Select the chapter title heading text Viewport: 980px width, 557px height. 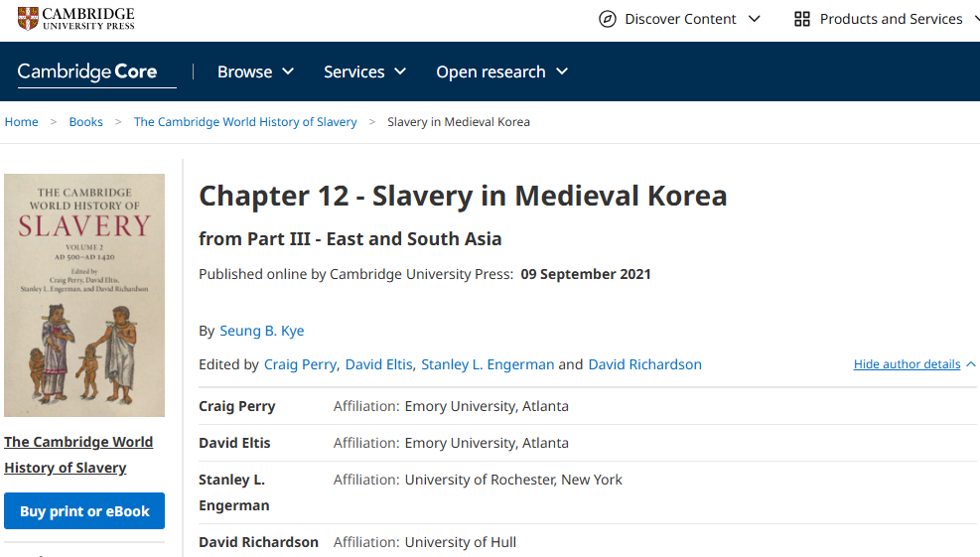(x=463, y=196)
